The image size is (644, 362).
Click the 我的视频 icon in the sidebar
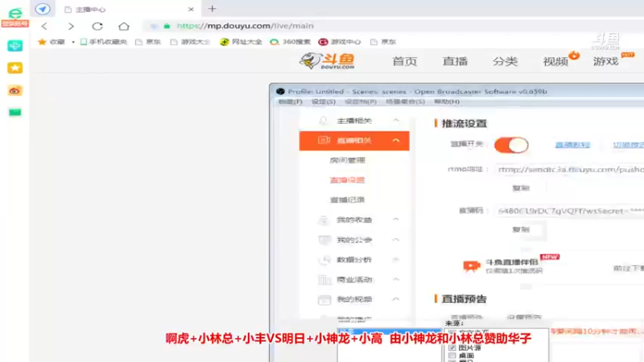pyautogui.click(x=324, y=299)
